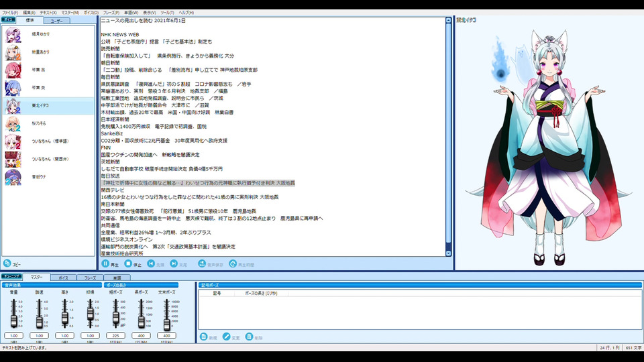Click the 東北イタコ character illustration
The image size is (644, 362).
coord(548,147)
